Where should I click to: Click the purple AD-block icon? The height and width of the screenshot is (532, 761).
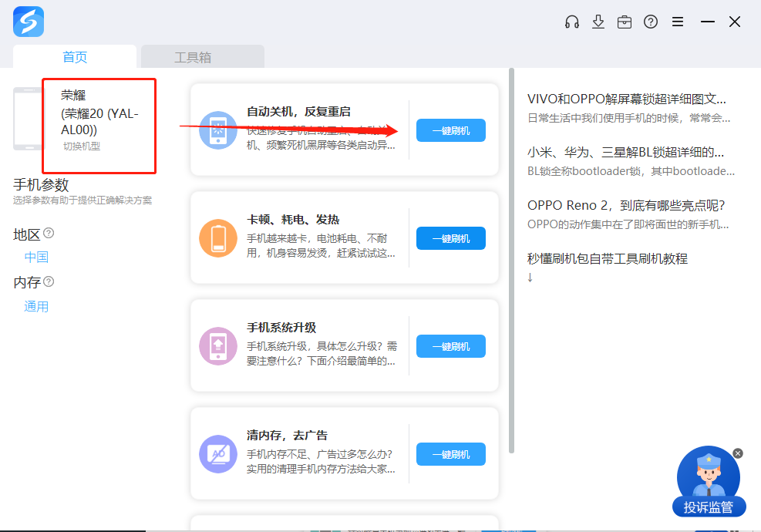click(218, 454)
